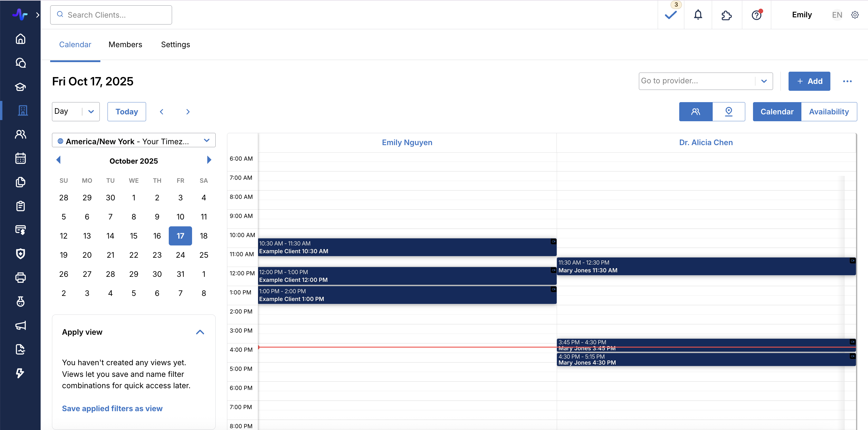Image resolution: width=868 pixels, height=430 pixels.
Task: Click Save applied filters as view link
Action: [x=112, y=408]
